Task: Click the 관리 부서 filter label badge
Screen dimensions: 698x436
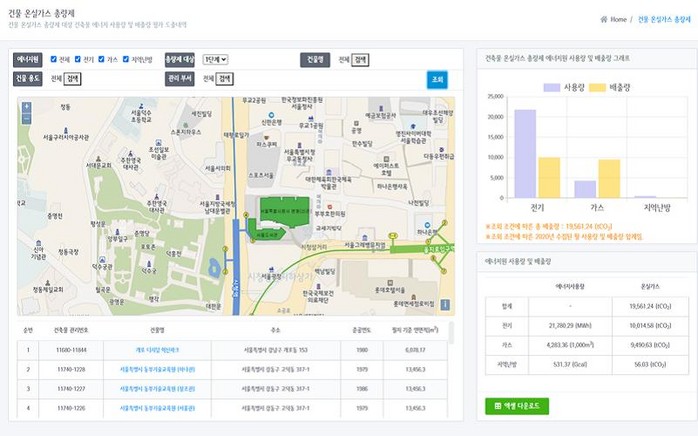Action: tap(180, 79)
